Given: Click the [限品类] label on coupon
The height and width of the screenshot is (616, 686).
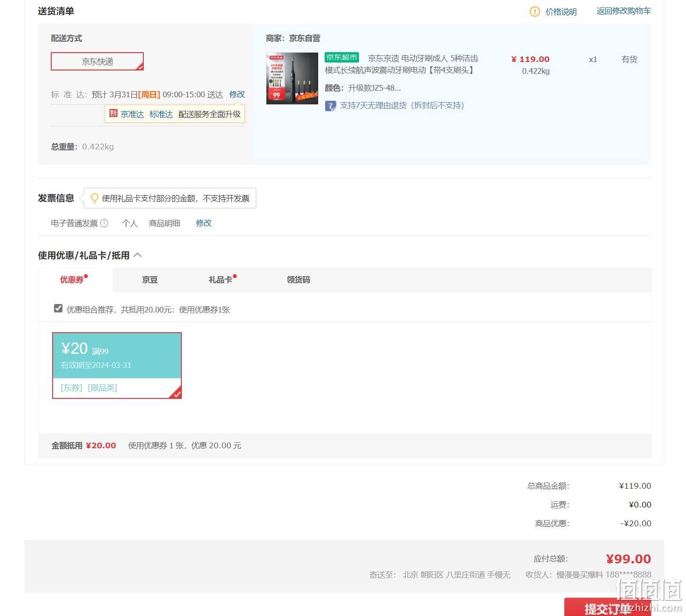Looking at the screenshot, I should [x=102, y=388].
